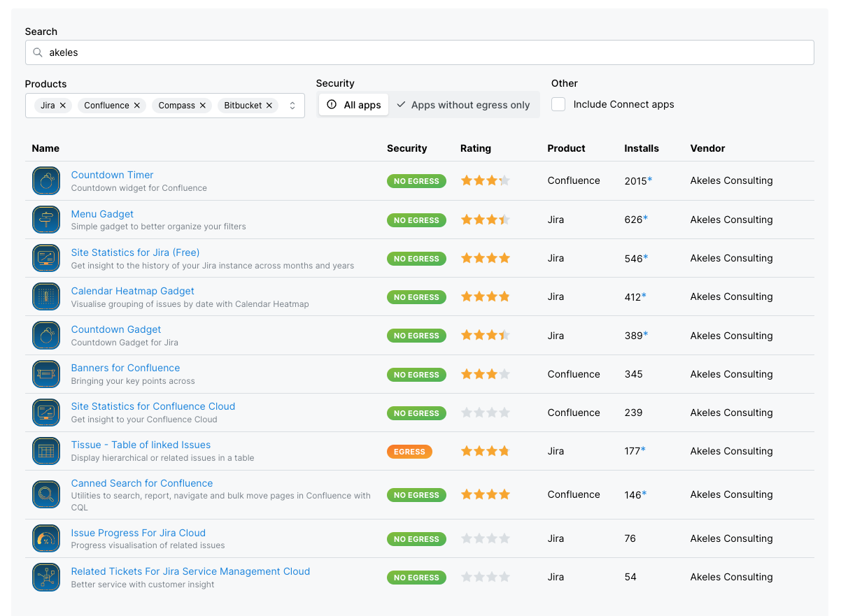Click the Tissue table app icon
The width and height of the screenshot is (841, 616).
coord(46,451)
